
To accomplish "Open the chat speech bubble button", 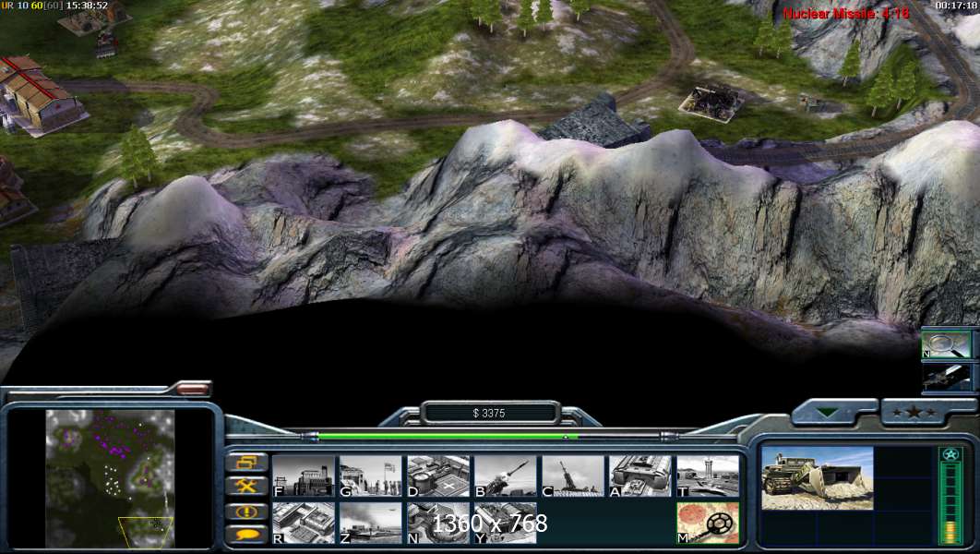I will pos(247,534).
